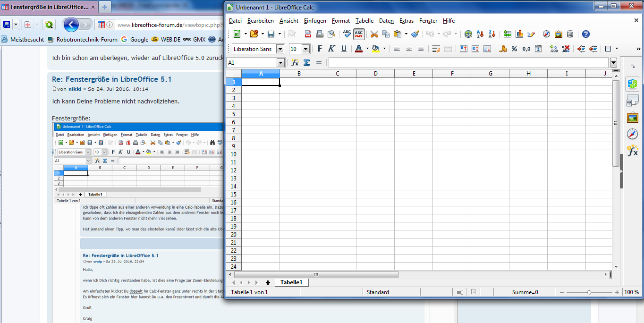Click the Save floppy icon in Calc toolbar
This screenshot has width=644, height=323.
[x=271, y=34]
